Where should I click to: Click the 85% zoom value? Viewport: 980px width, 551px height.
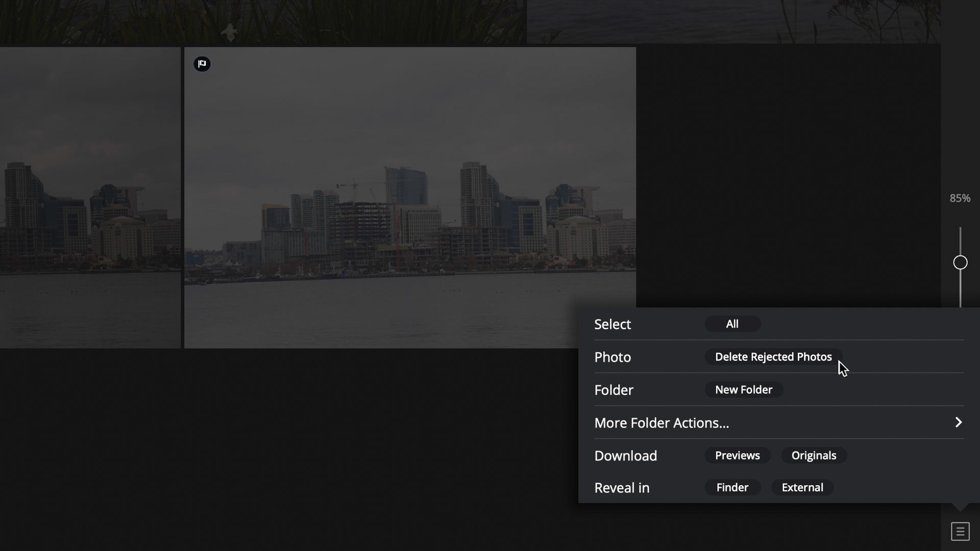[x=960, y=198]
